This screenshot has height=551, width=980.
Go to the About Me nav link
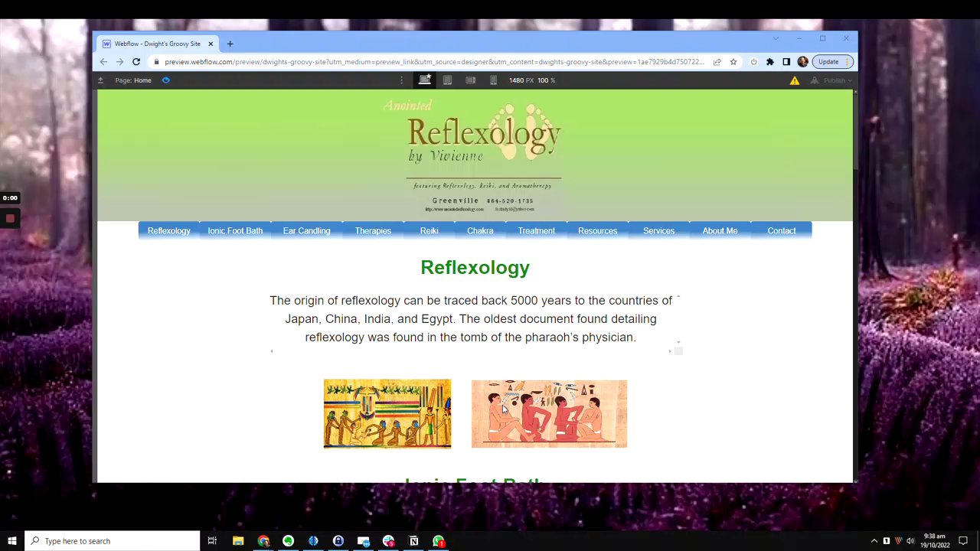[720, 230]
